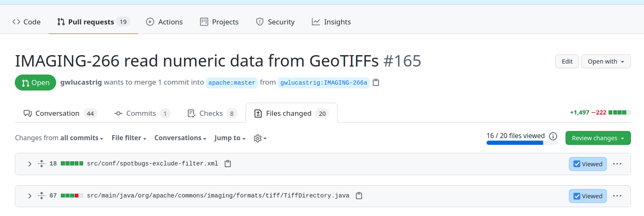Copy the head branch name icon

376,83
